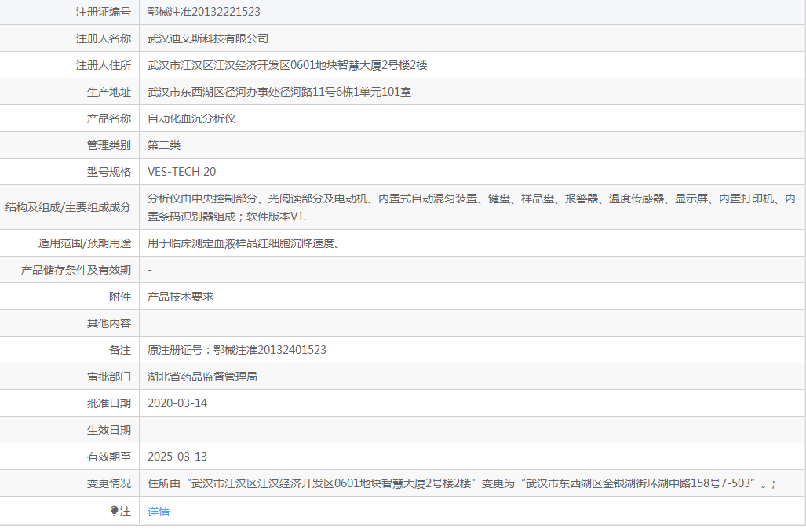Select the 注册人住所 address value
806x532 pixels.
(287, 65)
